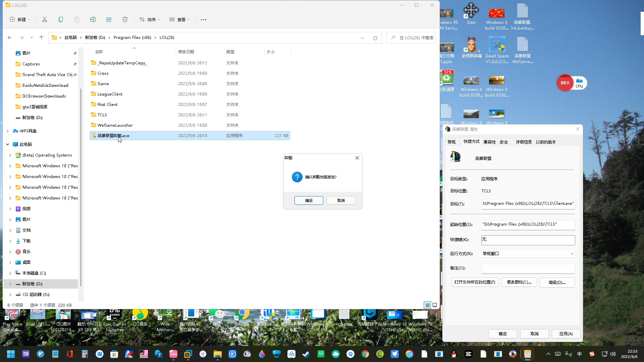
Task: Go up one folder with the up arrow
Action: [x=41, y=38]
